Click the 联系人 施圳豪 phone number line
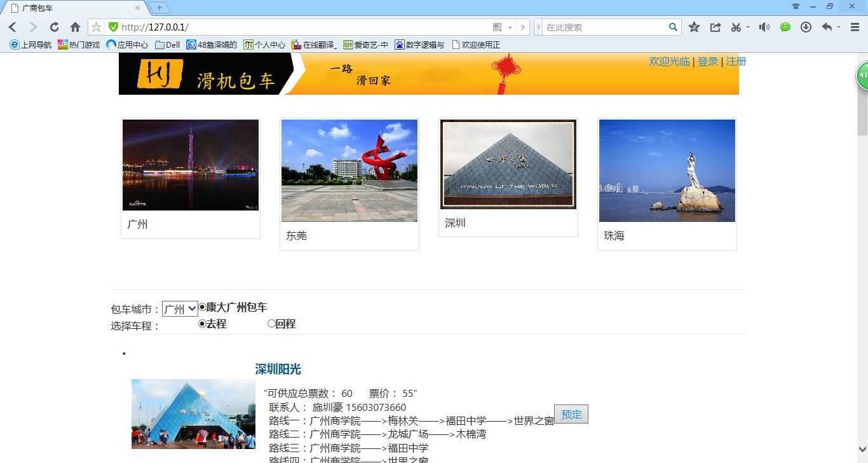Image resolution: width=868 pixels, height=463 pixels. coord(337,407)
